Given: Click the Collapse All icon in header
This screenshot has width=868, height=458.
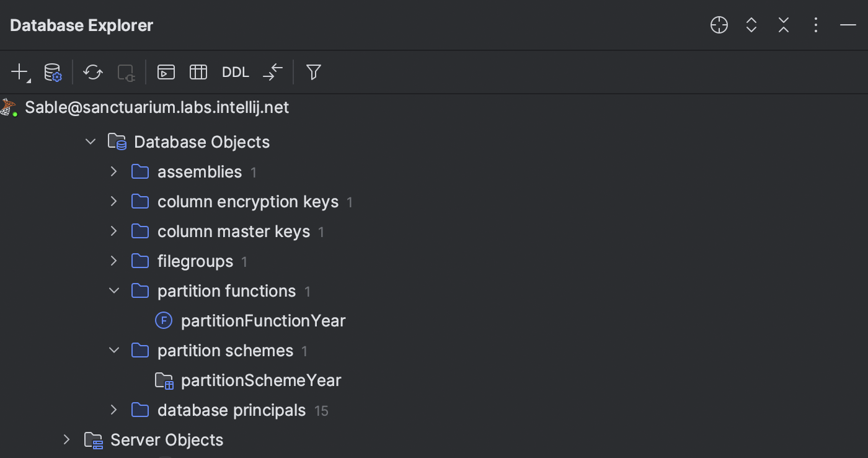Looking at the screenshot, I should click(x=783, y=25).
